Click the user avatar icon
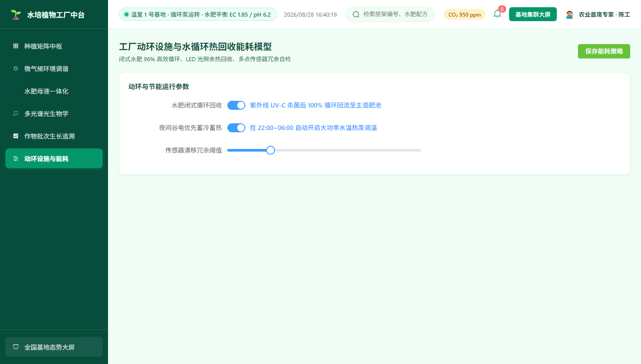Screen dimensions: 641x364 [x=570, y=14]
